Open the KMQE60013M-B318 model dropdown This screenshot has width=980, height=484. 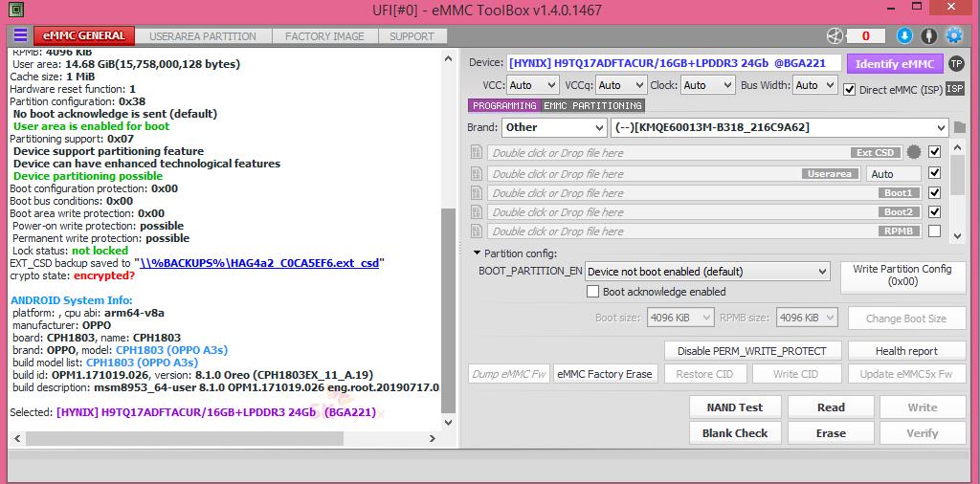(x=779, y=127)
